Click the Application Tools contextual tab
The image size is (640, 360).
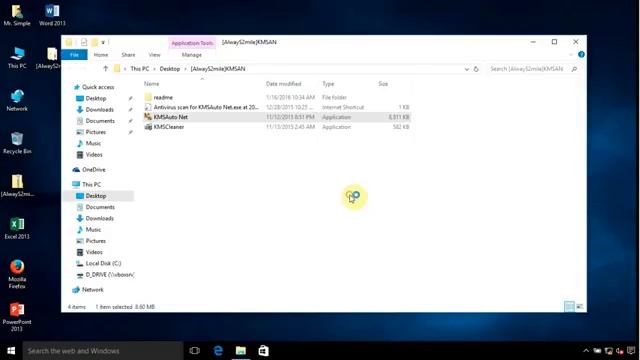[192, 43]
